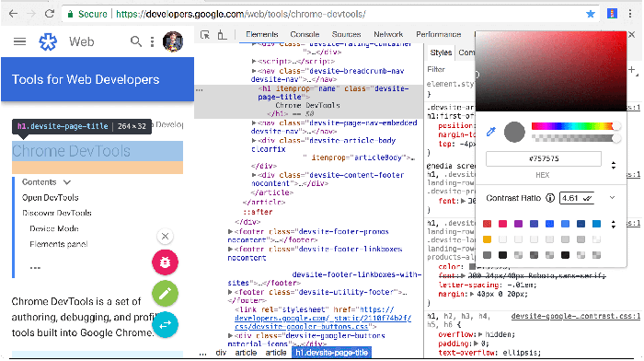Pick a shade in the color spectrum

tap(551, 71)
